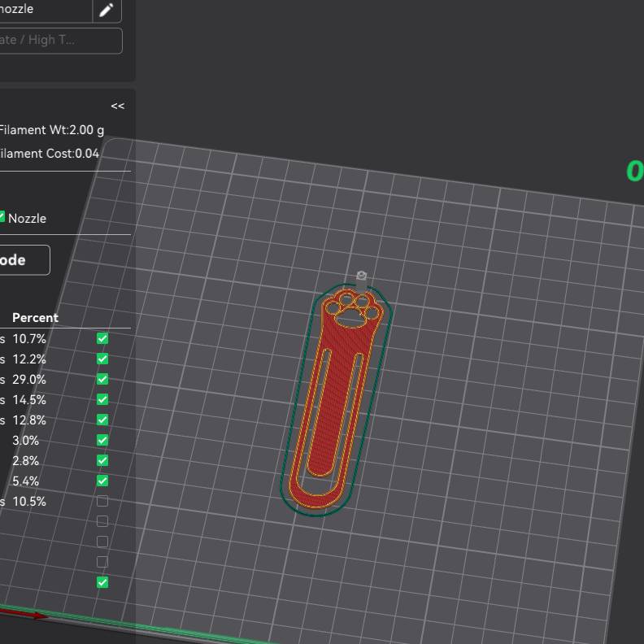Hide the 3.0% row via its checkbox
Screen dimensions: 644x644
pyautogui.click(x=102, y=440)
